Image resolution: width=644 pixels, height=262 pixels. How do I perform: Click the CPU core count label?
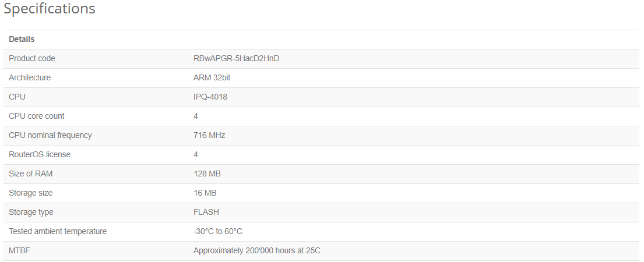click(37, 116)
